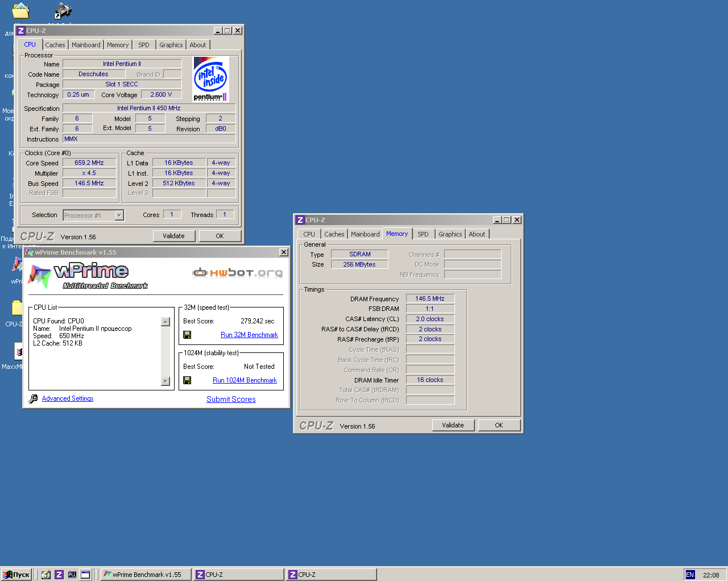Open the hard drive shortcut icon on the desktop
Viewport: 728px width, 582px height.
pyautogui.click(x=63, y=11)
